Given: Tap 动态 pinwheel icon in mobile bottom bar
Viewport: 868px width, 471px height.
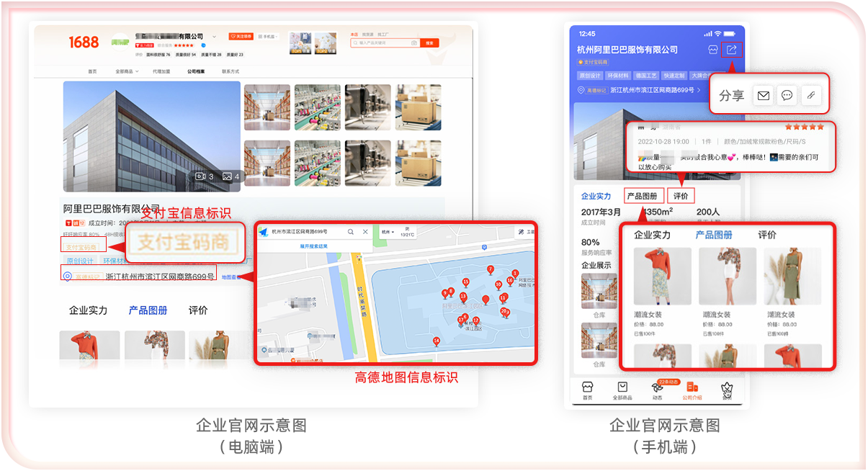Looking at the screenshot, I should [657, 387].
